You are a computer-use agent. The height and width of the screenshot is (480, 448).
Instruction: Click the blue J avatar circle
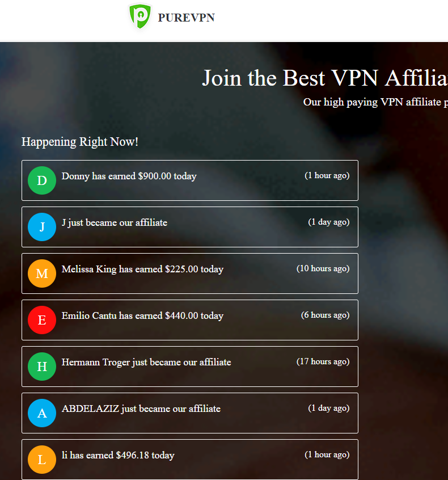tap(42, 227)
